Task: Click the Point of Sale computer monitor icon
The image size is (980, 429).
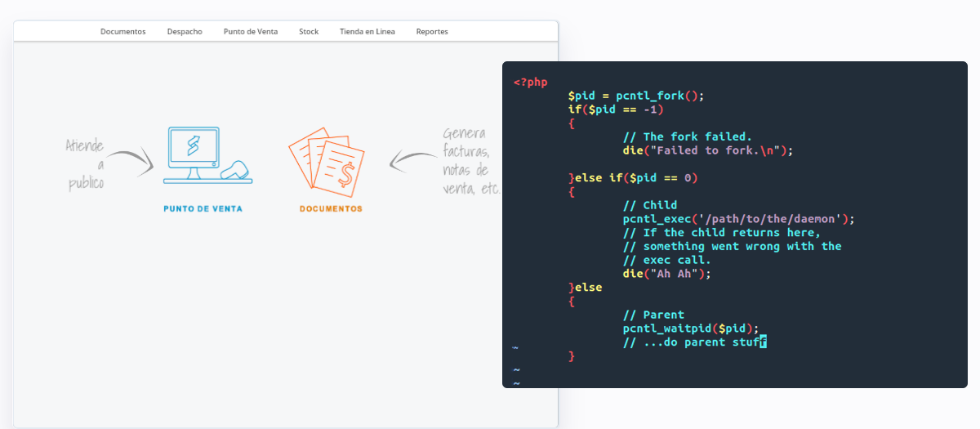Action: [x=193, y=150]
